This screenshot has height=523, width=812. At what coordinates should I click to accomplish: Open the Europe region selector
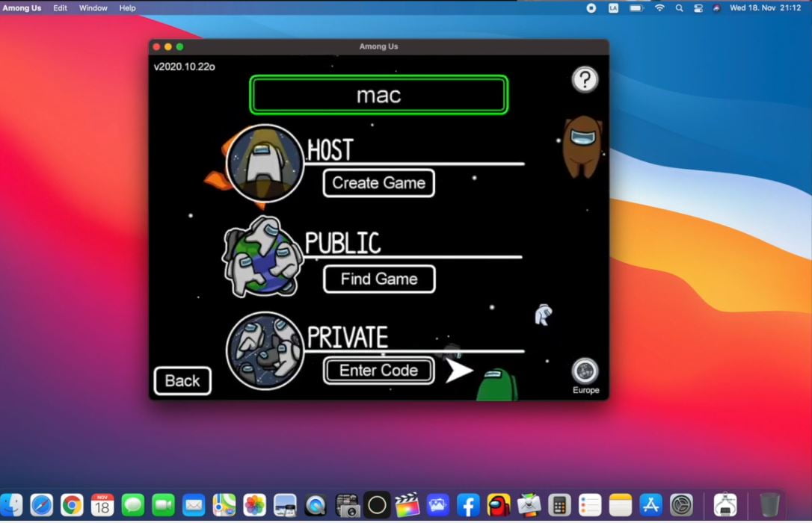tap(584, 371)
